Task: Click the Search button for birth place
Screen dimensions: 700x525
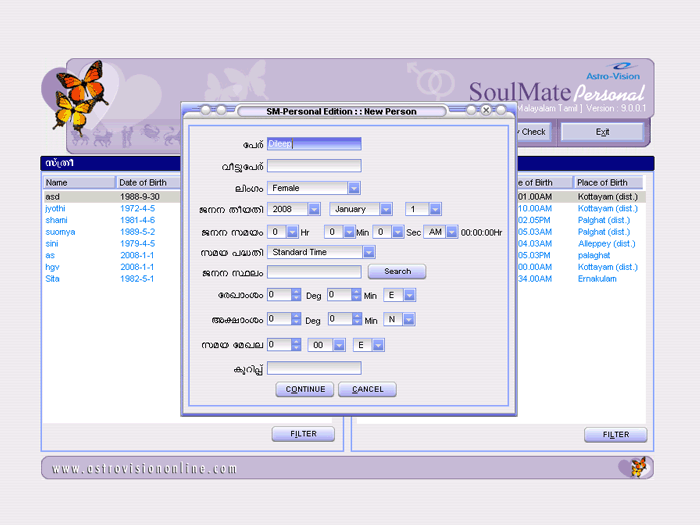Action: tap(397, 271)
